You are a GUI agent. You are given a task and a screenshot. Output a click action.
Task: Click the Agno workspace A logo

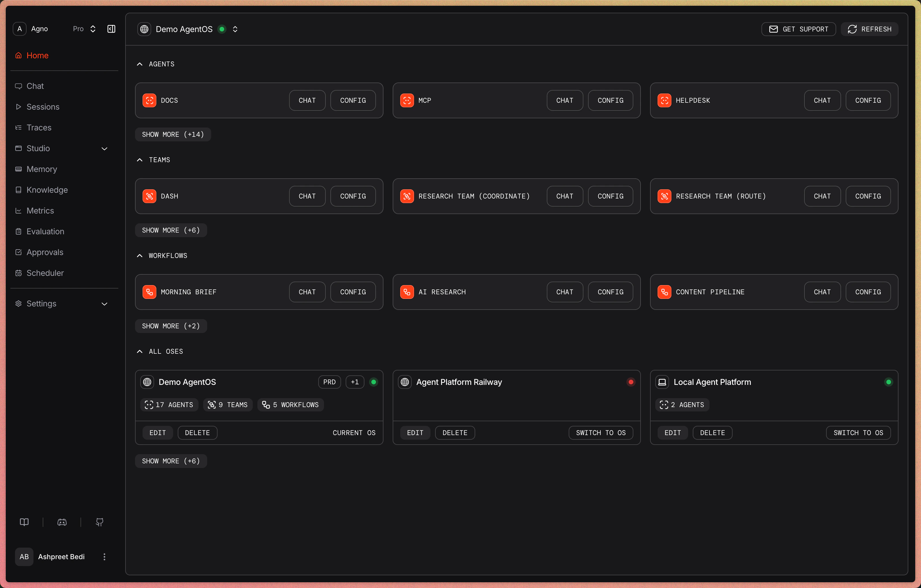[20, 29]
